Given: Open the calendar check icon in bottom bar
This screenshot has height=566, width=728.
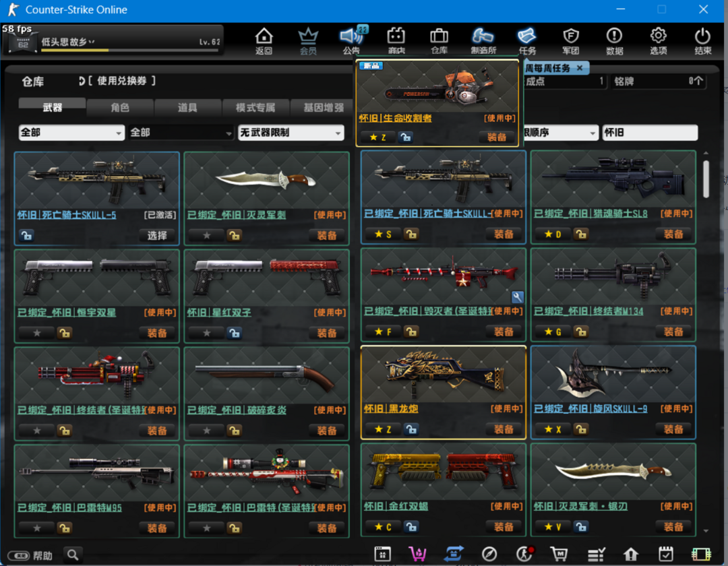Looking at the screenshot, I should [666, 554].
